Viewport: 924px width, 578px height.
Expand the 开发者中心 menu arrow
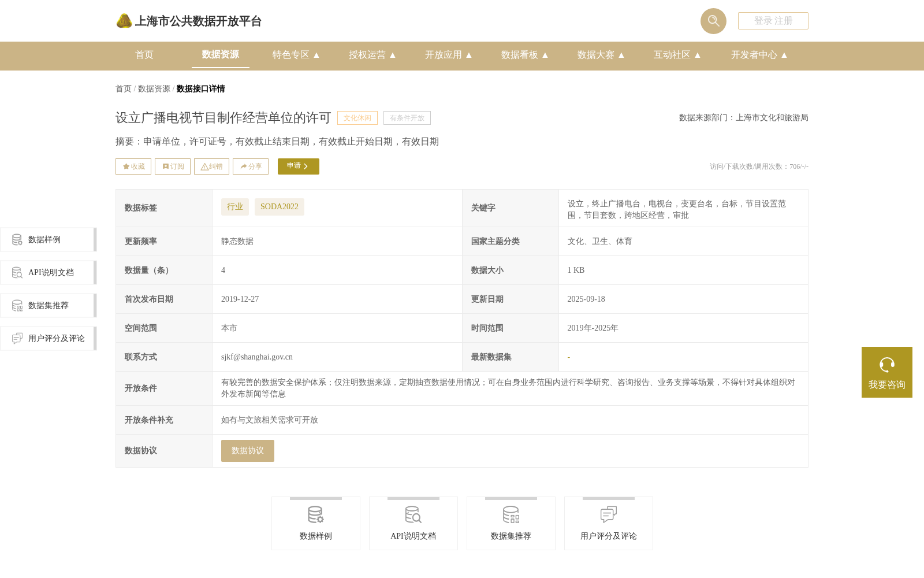point(784,55)
